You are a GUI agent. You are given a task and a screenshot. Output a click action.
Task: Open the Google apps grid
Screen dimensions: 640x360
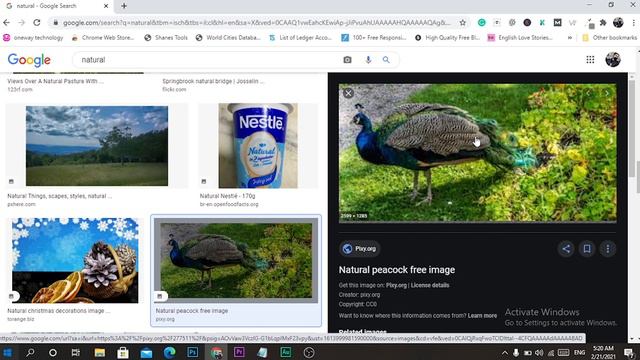tap(590, 60)
